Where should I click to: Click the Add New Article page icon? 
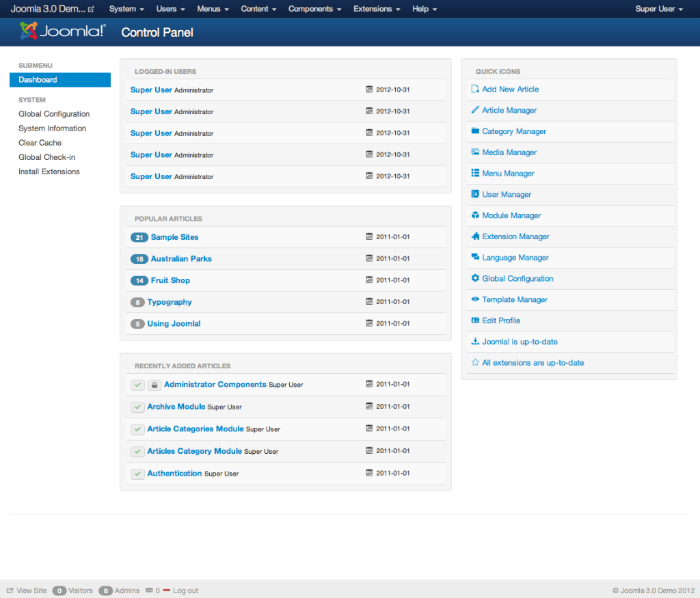(475, 89)
